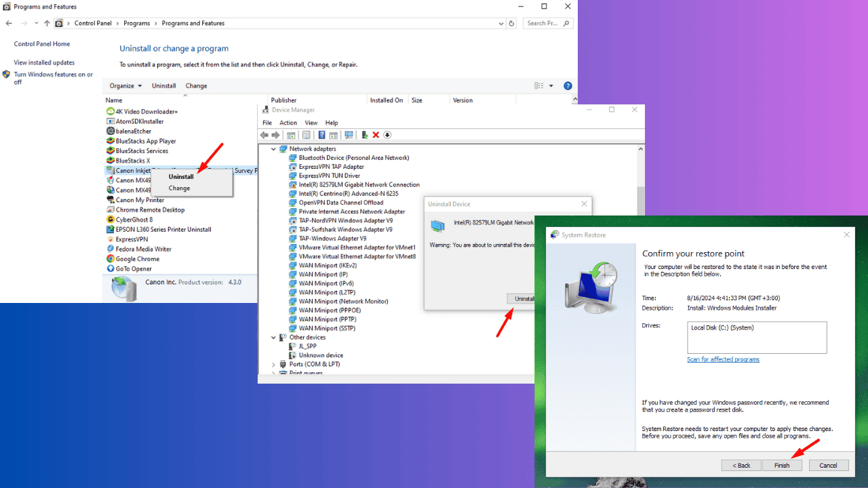Open View installed updates link
The image size is (868, 488).
click(44, 62)
